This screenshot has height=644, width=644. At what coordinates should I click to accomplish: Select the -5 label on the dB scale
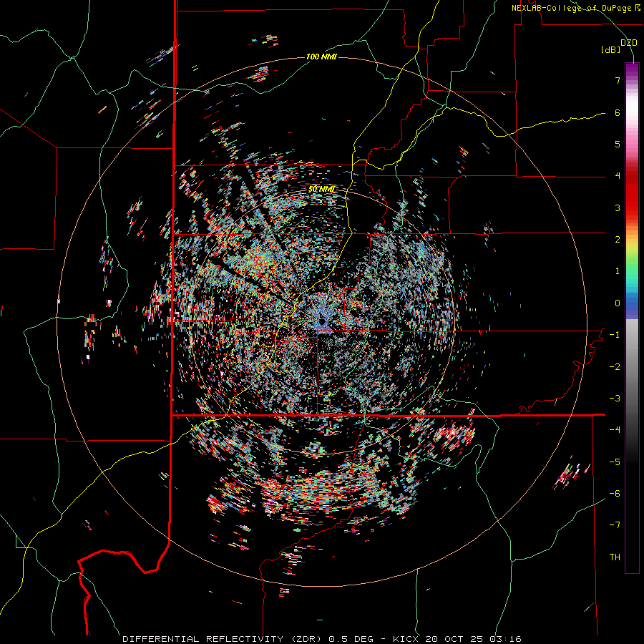pos(615,462)
